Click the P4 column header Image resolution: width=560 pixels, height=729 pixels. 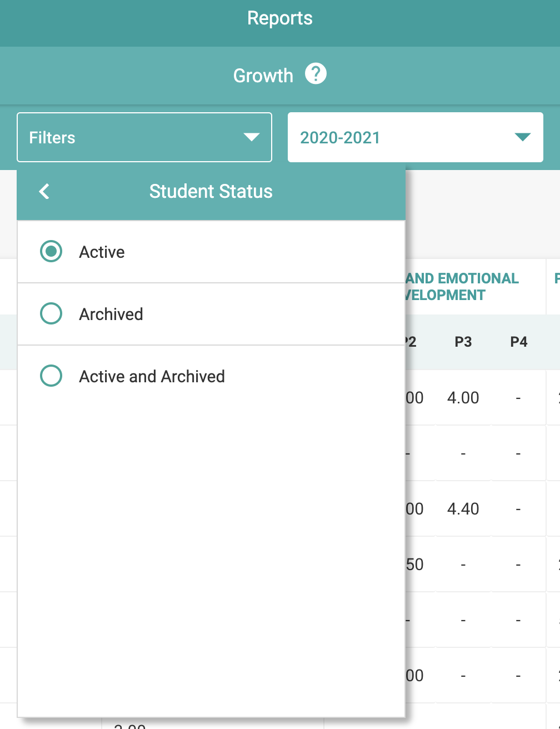click(x=518, y=342)
